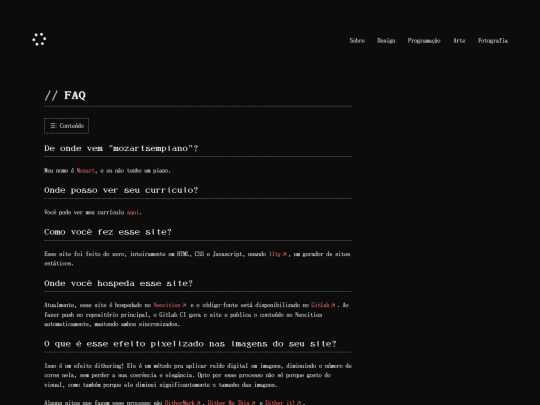Image resolution: width=540 pixels, height=405 pixels.
Task: Click the list icon in the Conteúdo button
Action: tap(53, 126)
